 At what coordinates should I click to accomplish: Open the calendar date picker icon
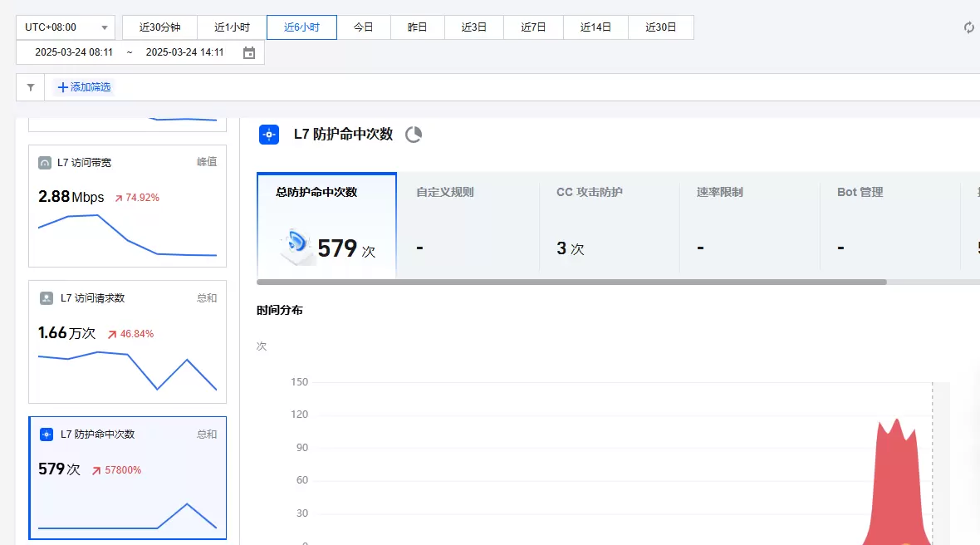tap(249, 52)
